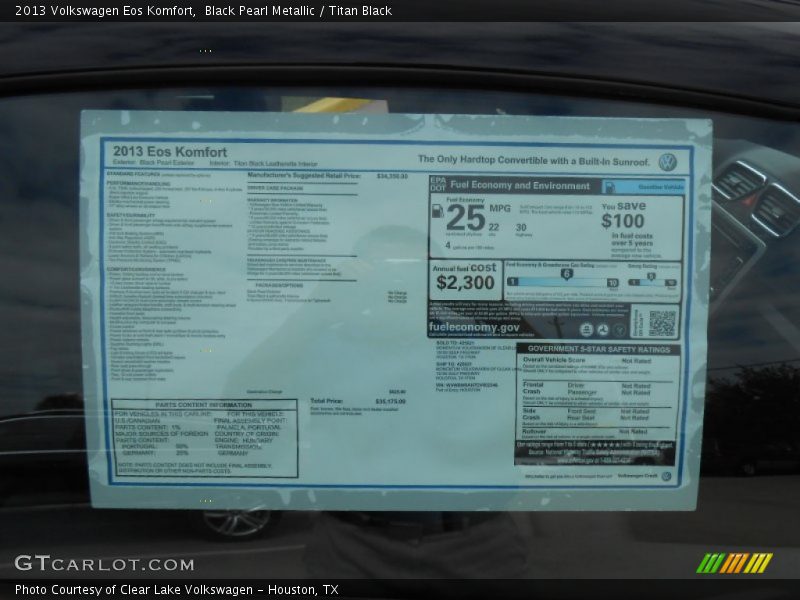800x600 pixels.
Task: Select the 5 pointer on the Smog Rating scale
Action: tap(651, 274)
